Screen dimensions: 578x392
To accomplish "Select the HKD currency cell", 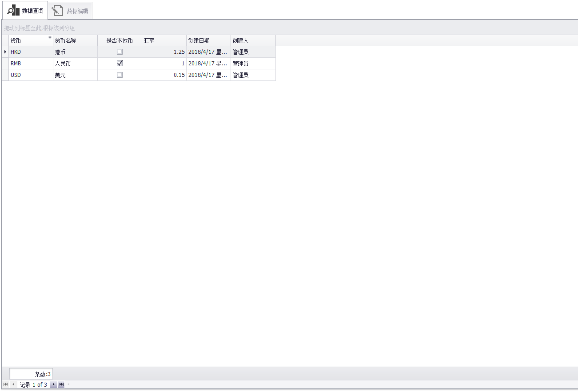I will point(31,52).
